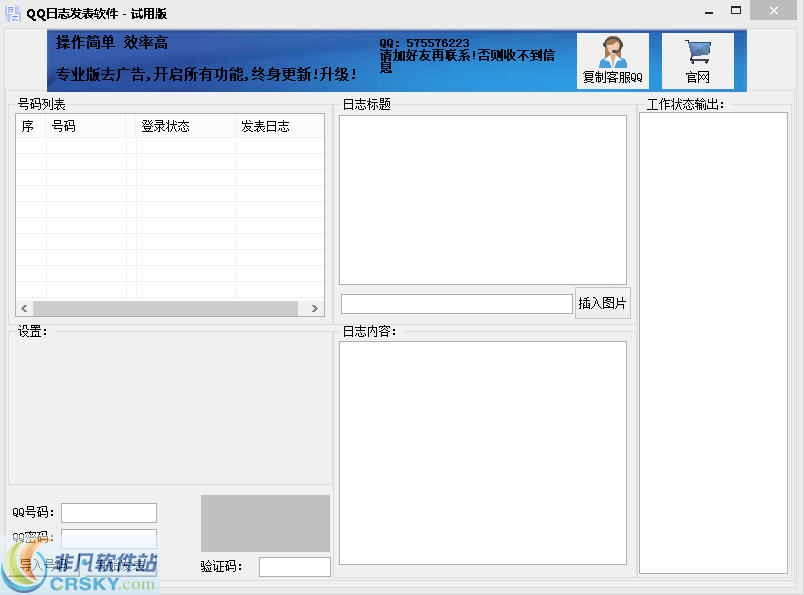This screenshot has width=804, height=595.
Task: Click the 登录状态 column header
Action: (x=186, y=126)
